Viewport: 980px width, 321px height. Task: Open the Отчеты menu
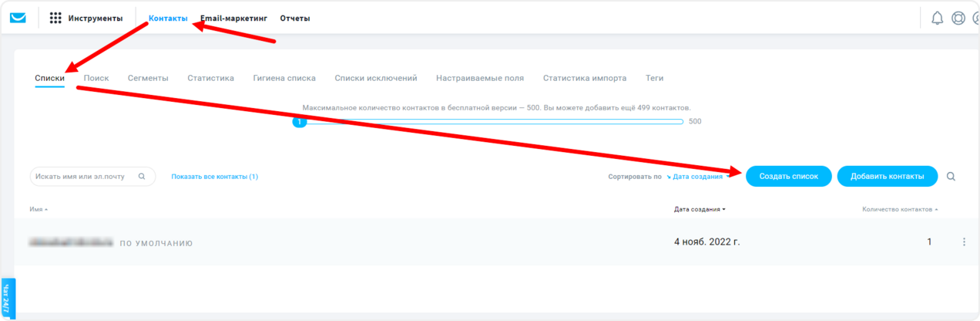(295, 18)
